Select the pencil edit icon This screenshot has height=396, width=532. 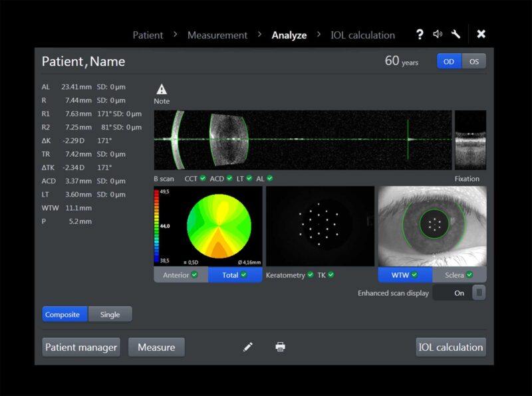pos(248,347)
